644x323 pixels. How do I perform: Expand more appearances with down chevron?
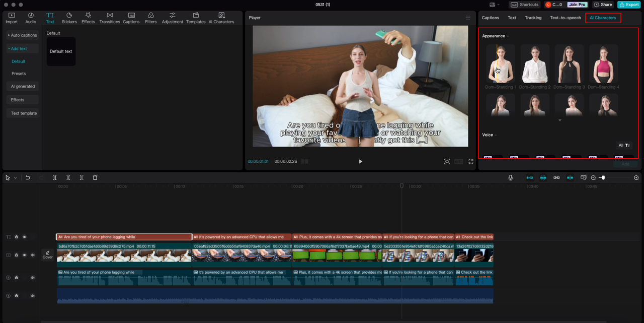pyautogui.click(x=559, y=120)
